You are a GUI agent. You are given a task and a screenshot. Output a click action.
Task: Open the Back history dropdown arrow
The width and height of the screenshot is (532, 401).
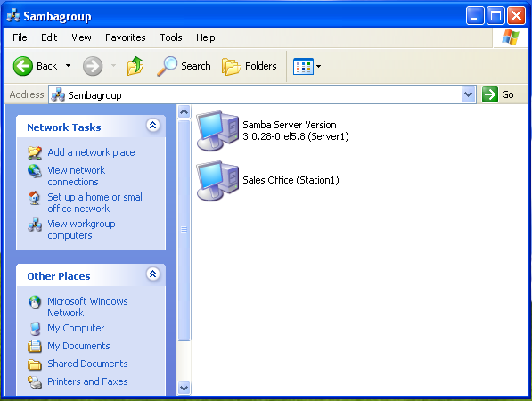tap(69, 66)
